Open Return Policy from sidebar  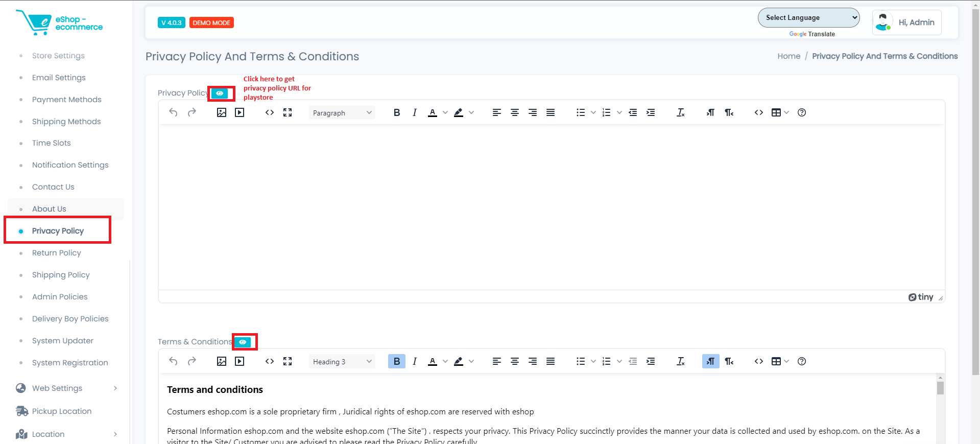click(x=56, y=253)
